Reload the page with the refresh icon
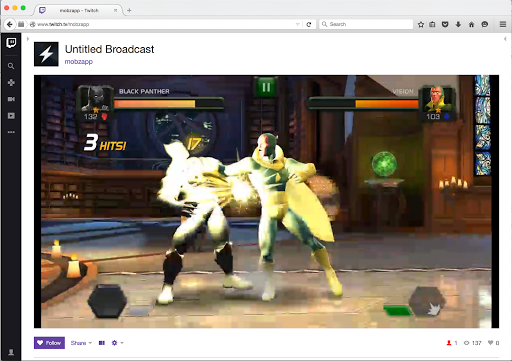512x361 pixels. point(309,24)
